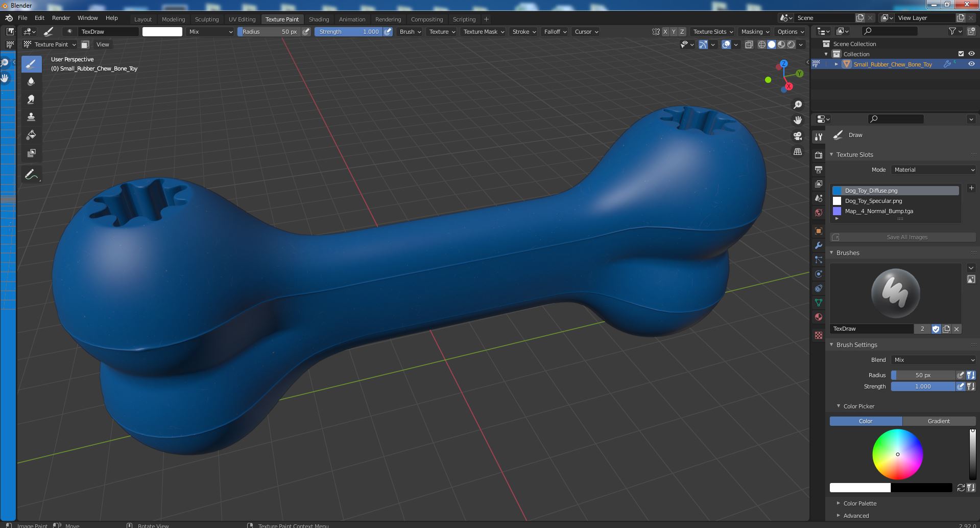
Task: Open the Texture properties checker icon
Action: coord(819,335)
